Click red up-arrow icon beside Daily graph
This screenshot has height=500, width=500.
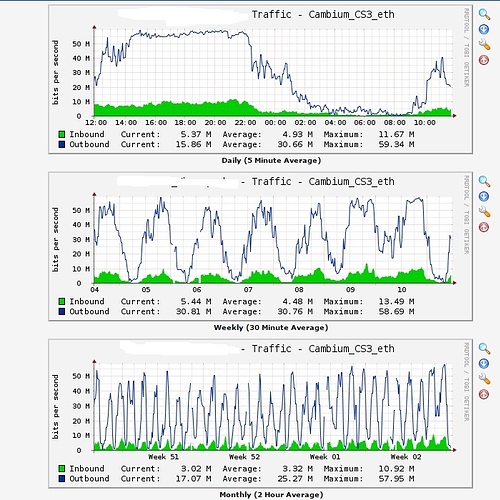484,60
